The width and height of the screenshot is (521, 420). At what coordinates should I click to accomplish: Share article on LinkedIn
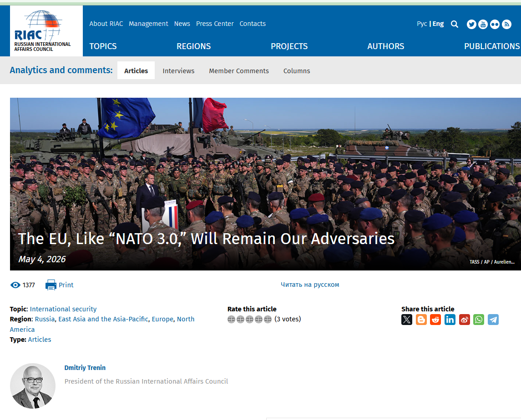[450, 320]
